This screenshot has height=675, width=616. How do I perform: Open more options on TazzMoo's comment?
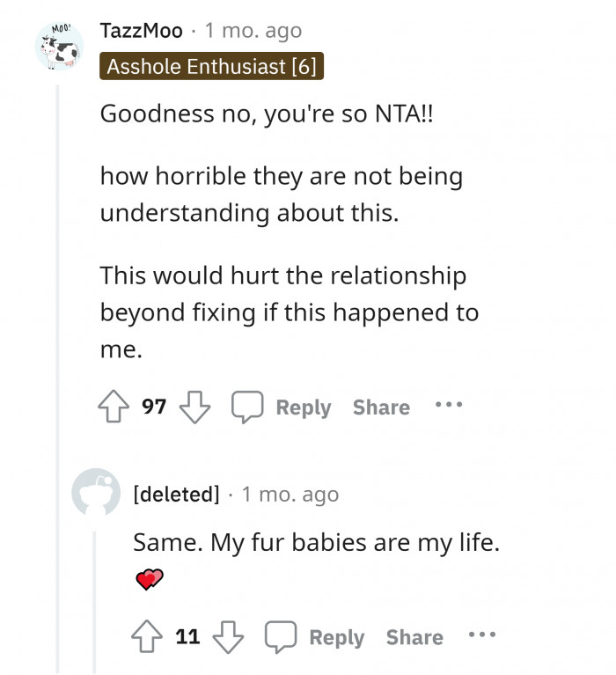pyautogui.click(x=448, y=407)
